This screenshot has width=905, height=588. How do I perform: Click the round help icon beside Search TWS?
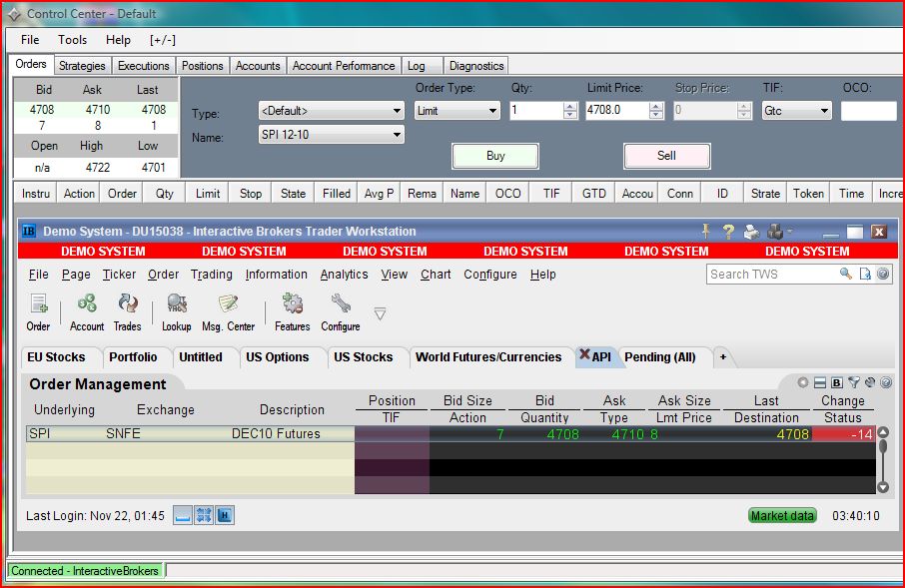[x=883, y=275]
